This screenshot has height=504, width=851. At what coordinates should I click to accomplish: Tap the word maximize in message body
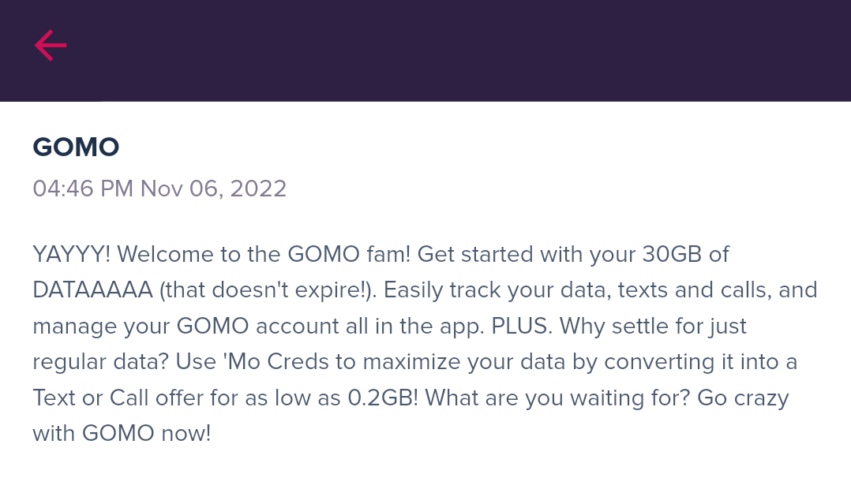click(412, 362)
